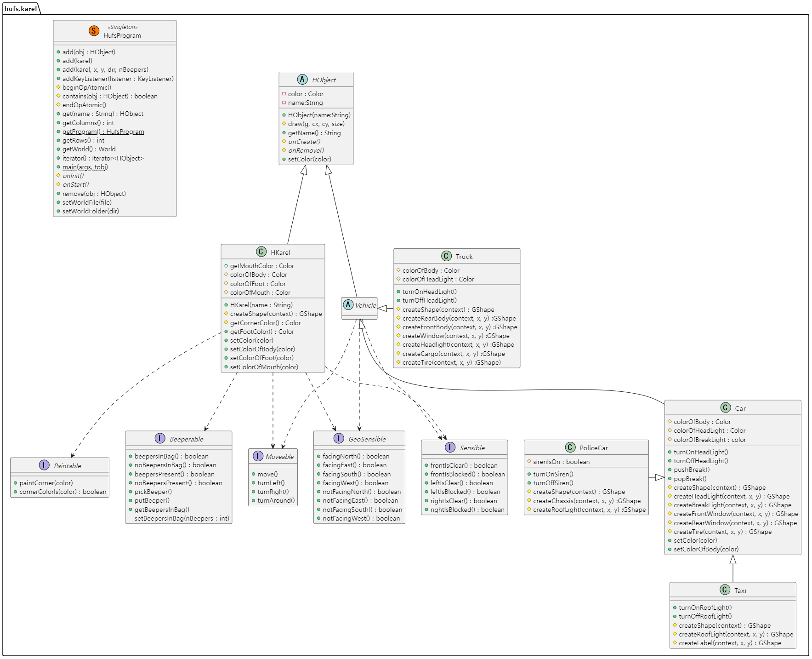Select frontIsClear() : boolean method

[x=464, y=465]
